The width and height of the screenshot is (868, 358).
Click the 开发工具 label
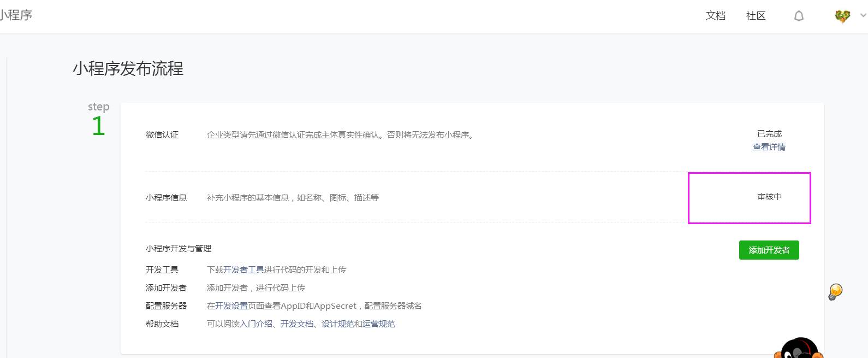tap(162, 270)
